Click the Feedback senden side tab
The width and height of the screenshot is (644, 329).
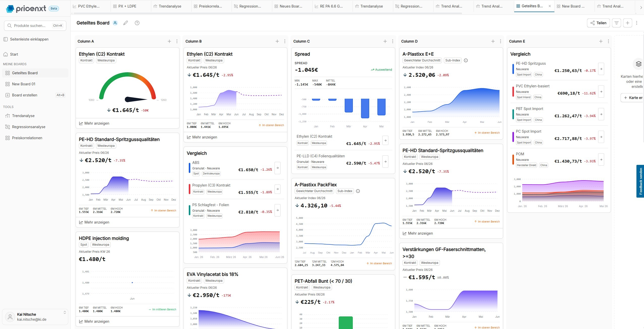(640, 181)
